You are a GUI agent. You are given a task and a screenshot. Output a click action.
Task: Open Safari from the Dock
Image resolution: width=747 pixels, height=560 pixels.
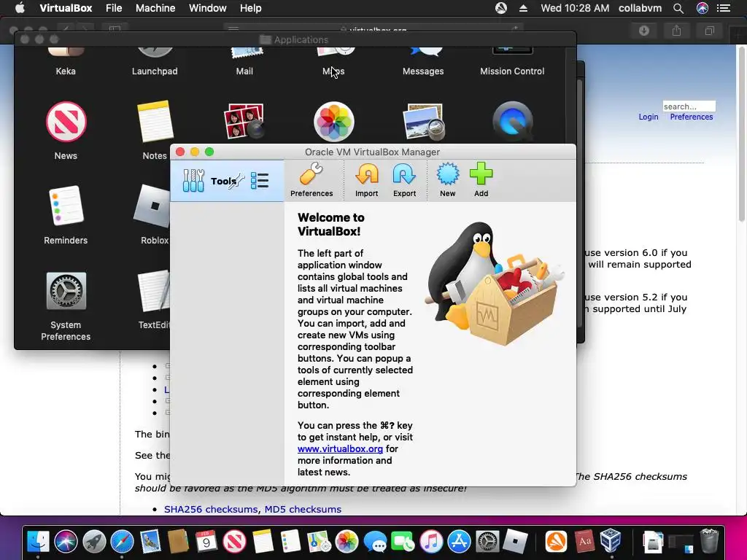tap(122, 542)
